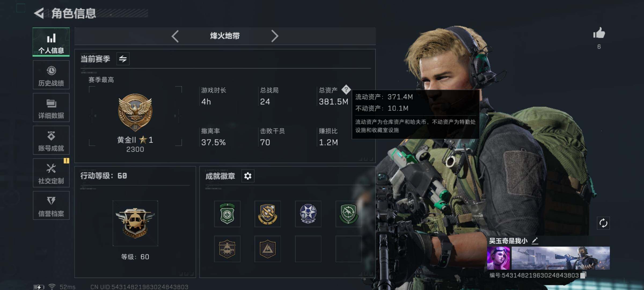644x290 pixels.
Task: Select the player avatar thumbnail
Action: point(499,258)
